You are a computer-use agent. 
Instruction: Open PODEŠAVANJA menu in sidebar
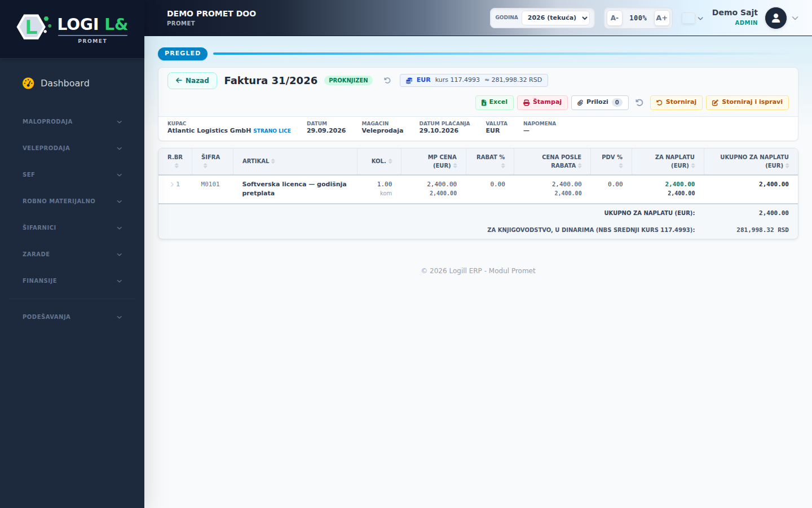72,317
